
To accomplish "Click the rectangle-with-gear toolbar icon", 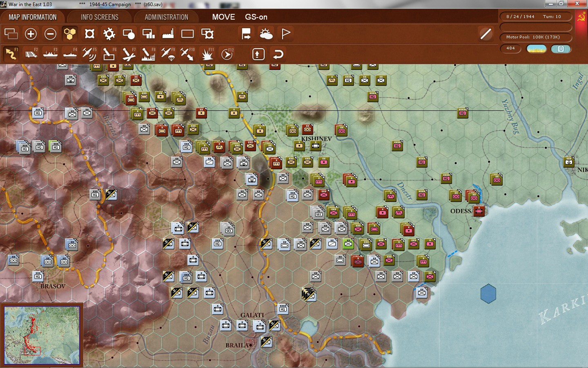I will (207, 34).
